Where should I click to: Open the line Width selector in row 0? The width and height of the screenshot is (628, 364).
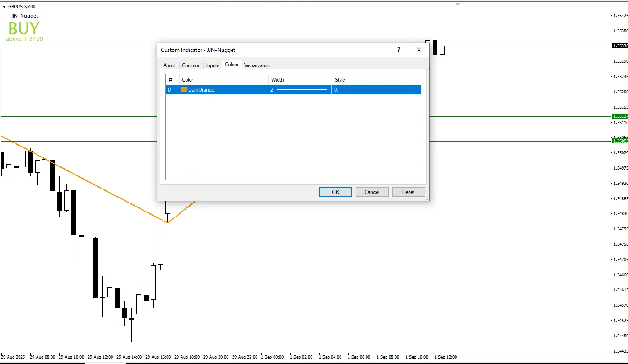[x=300, y=90]
